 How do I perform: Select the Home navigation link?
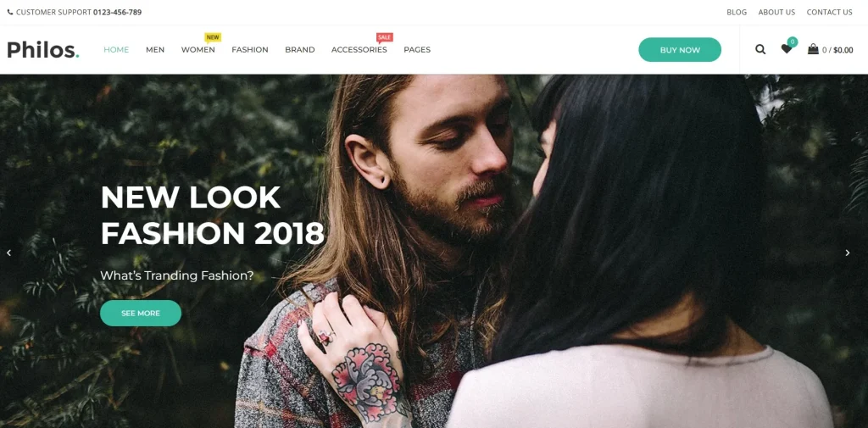tap(116, 50)
